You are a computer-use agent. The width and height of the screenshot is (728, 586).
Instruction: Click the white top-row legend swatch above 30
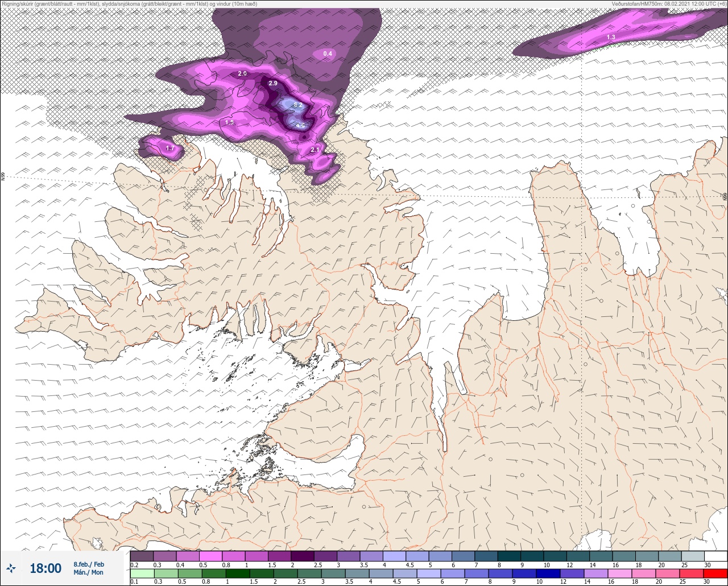pyautogui.click(x=715, y=556)
